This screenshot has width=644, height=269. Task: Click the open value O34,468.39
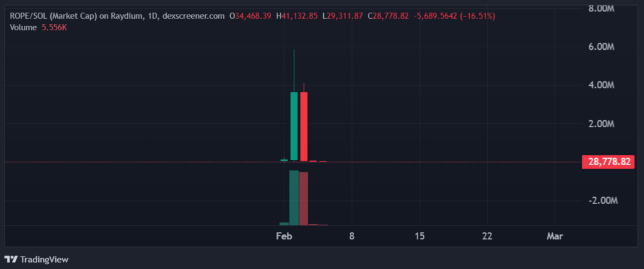(x=250, y=16)
